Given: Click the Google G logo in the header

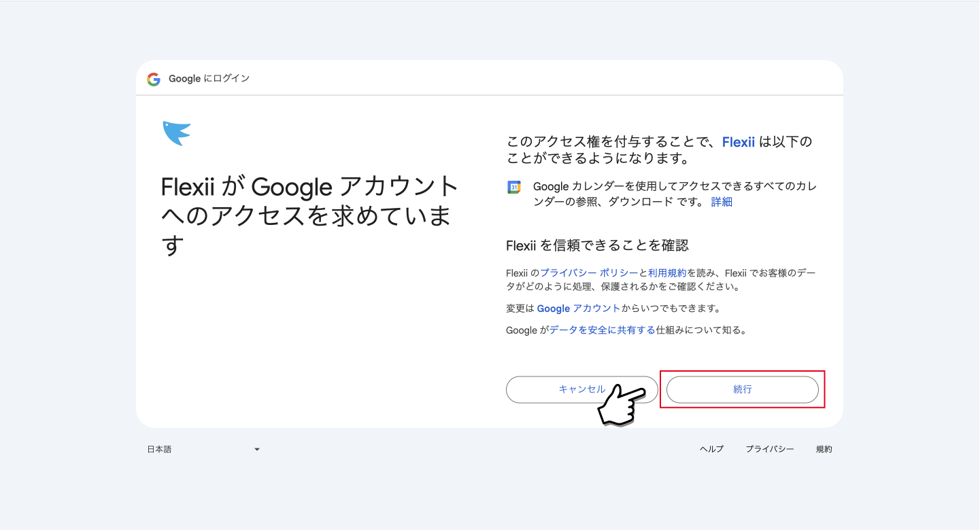Looking at the screenshot, I should 154,79.
